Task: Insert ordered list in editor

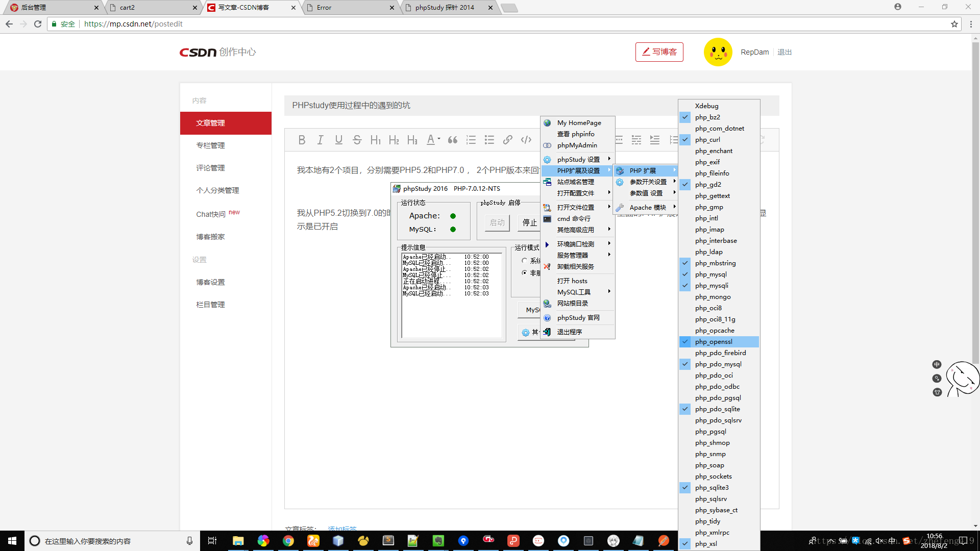Action: [x=471, y=140]
